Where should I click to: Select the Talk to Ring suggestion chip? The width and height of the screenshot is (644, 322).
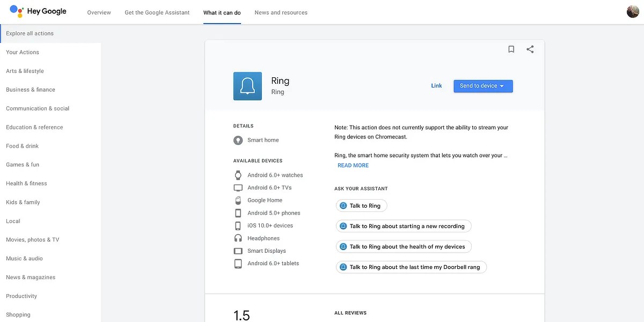pyautogui.click(x=361, y=206)
